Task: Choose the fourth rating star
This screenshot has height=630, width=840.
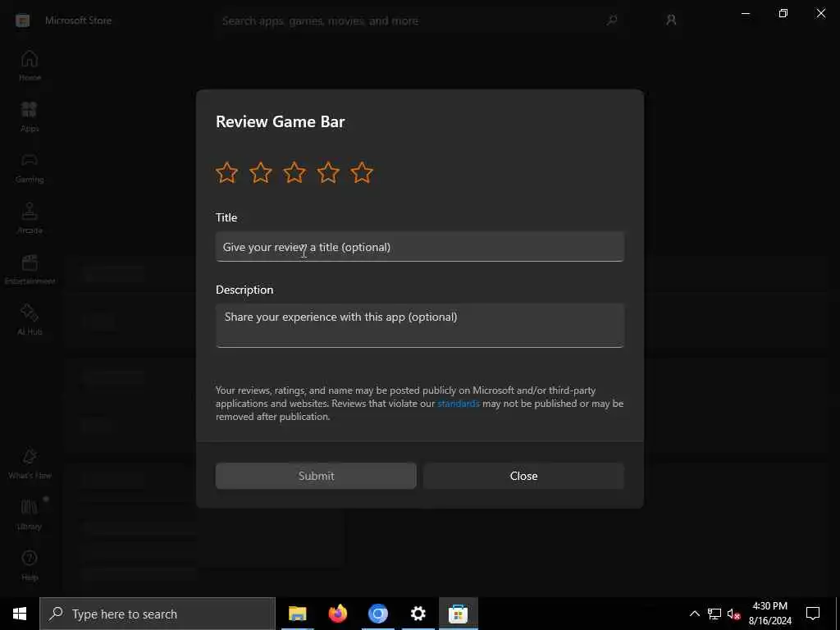Action: point(328,172)
